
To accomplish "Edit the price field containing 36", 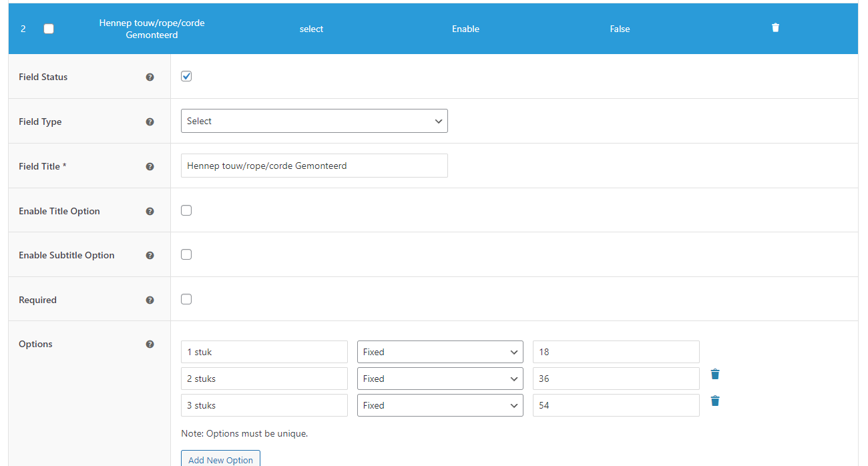I will click(x=616, y=379).
